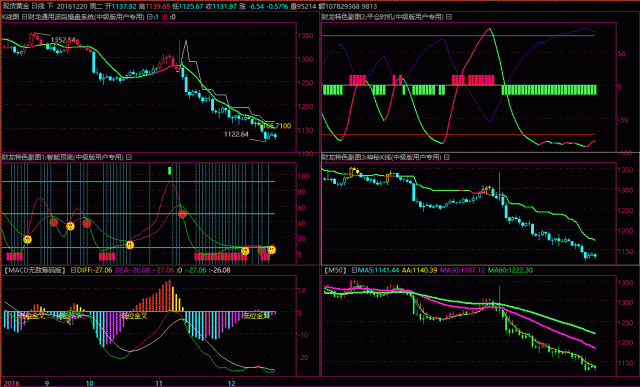Click month 11 on the time axis
The image size is (640, 387).
(159, 383)
